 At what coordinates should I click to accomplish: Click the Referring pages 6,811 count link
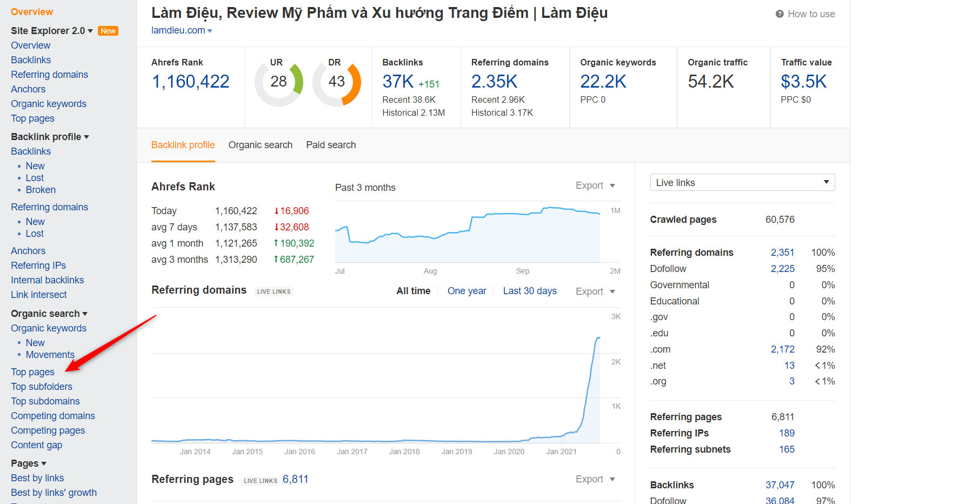296,479
